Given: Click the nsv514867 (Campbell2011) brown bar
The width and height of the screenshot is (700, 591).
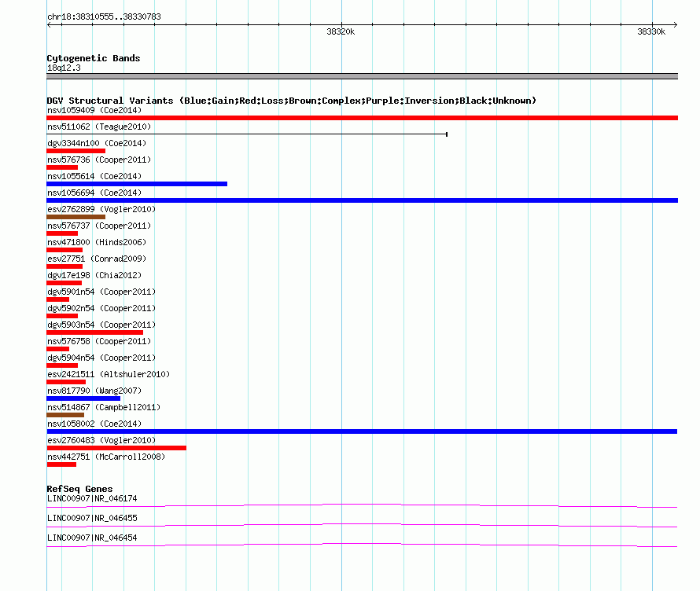Looking at the screenshot, I should [65, 415].
